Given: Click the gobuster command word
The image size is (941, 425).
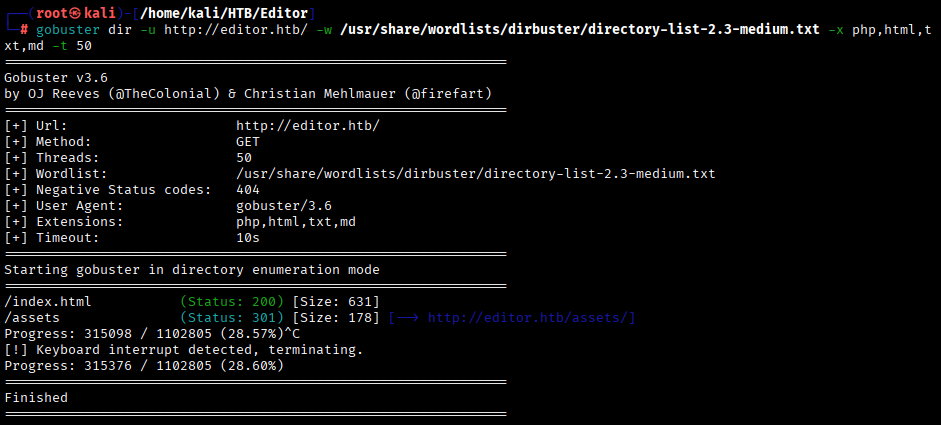Looking at the screenshot, I should [68, 29].
